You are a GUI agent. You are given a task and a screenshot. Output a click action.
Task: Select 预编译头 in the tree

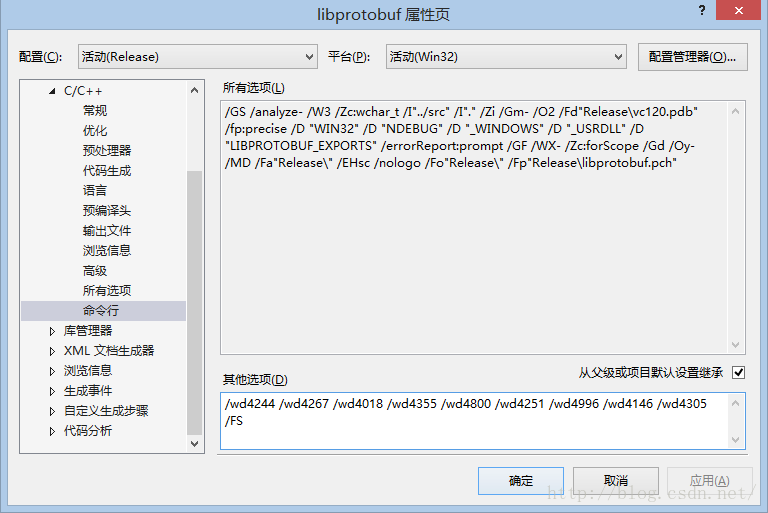(107, 211)
